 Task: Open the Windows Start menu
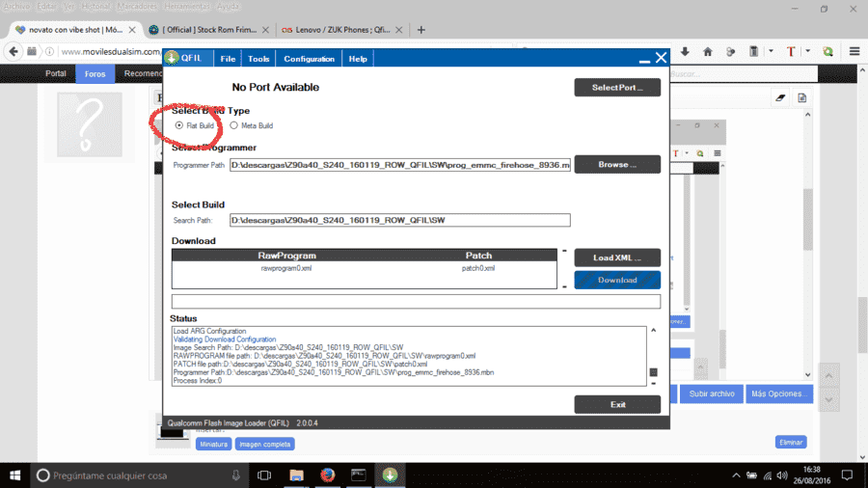[x=14, y=475]
